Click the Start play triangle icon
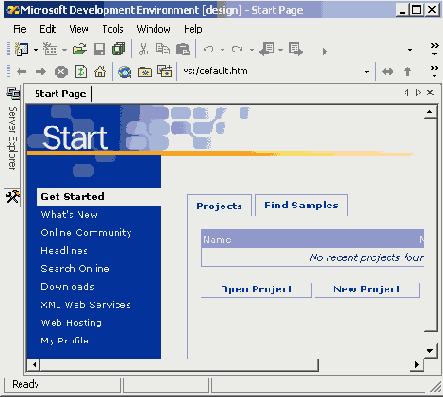 coord(325,51)
